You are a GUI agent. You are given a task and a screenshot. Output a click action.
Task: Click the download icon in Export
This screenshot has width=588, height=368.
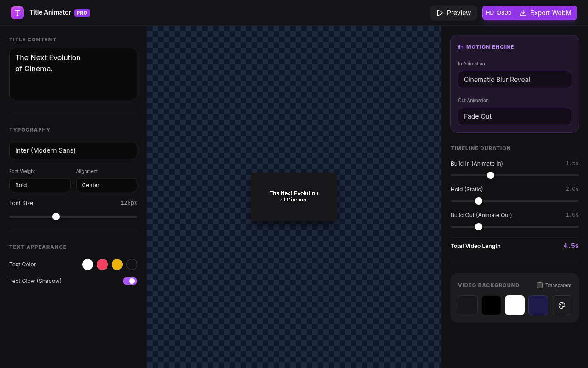pyautogui.click(x=523, y=13)
